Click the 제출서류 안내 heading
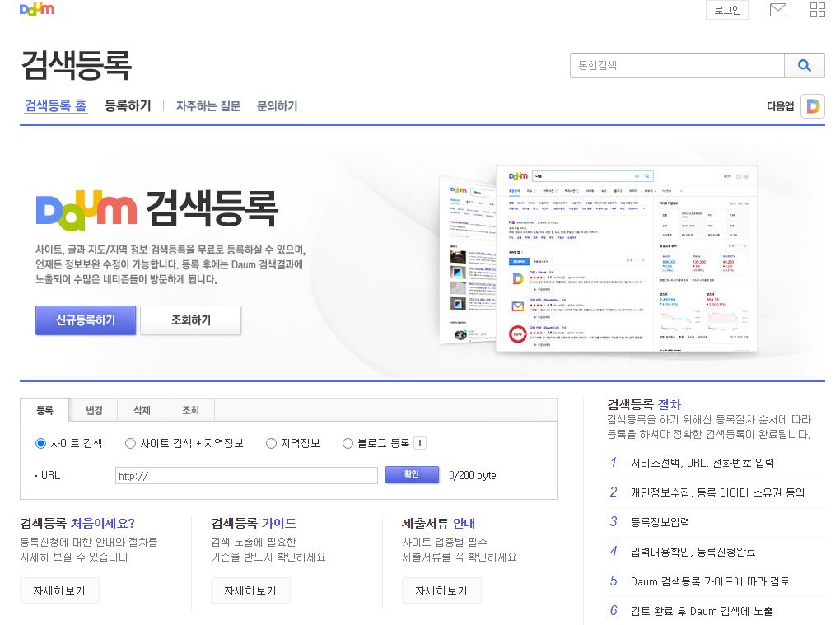Viewport: 840px width, 625px height. pyautogui.click(x=439, y=523)
